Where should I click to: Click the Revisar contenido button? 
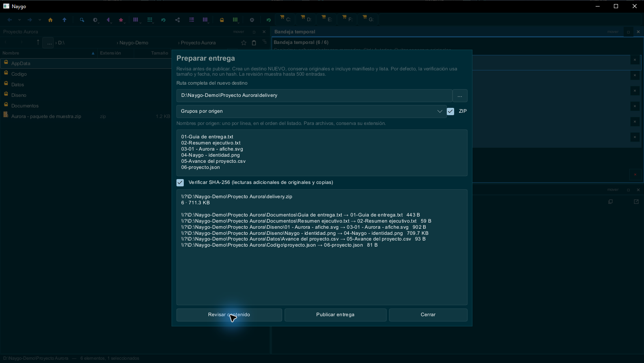click(x=229, y=315)
